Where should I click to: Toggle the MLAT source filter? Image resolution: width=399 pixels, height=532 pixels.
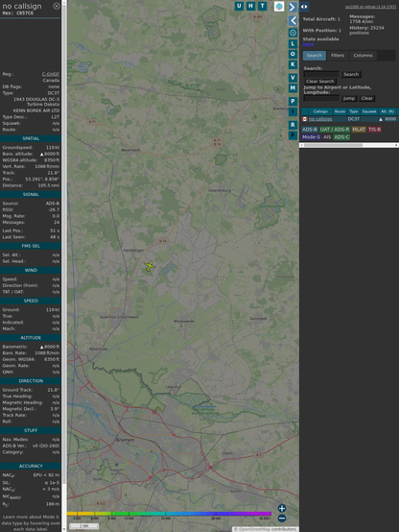click(359, 130)
